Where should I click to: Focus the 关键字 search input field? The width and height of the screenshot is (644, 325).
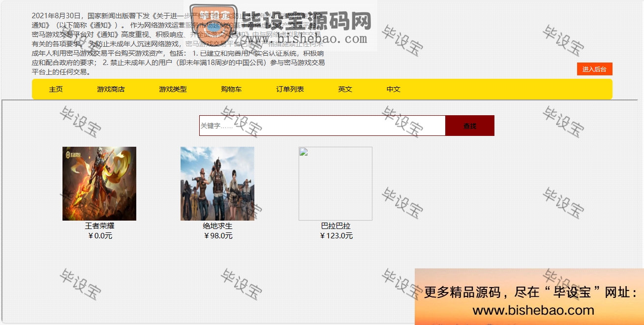322,126
